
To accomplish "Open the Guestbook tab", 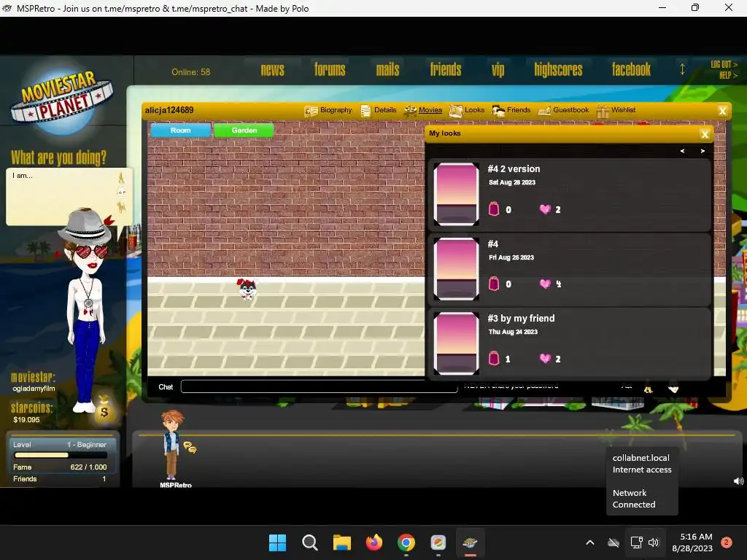I will (x=564, y=111).
